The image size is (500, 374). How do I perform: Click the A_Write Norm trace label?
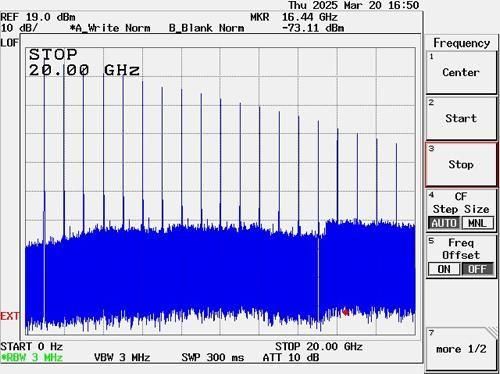(110, 28)
